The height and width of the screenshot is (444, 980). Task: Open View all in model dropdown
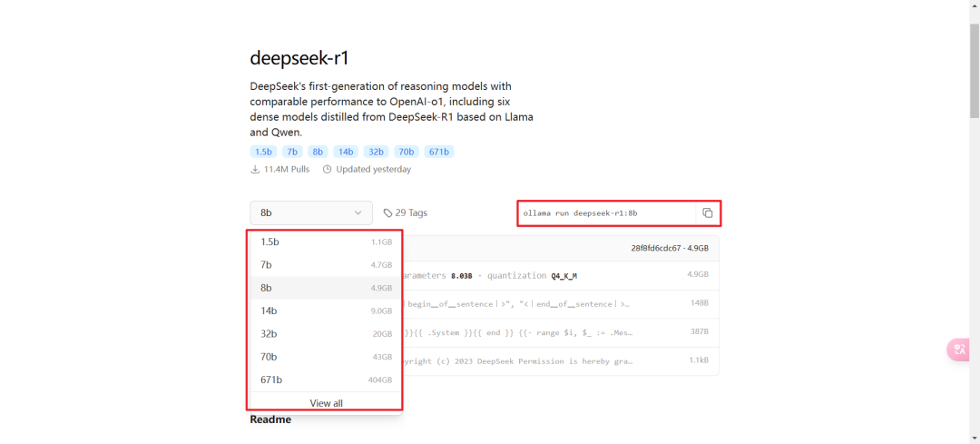[327, 403]
